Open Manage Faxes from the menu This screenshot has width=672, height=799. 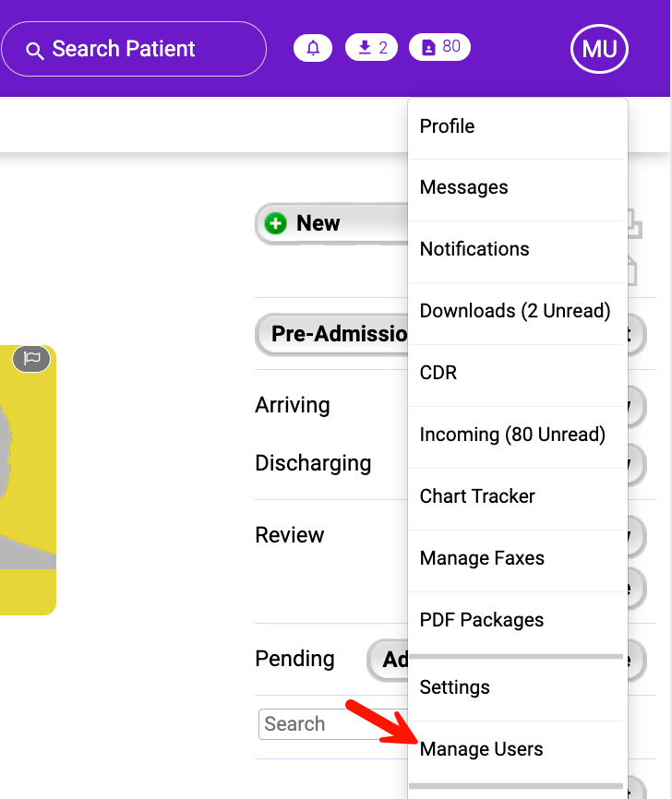pos(482,558)
